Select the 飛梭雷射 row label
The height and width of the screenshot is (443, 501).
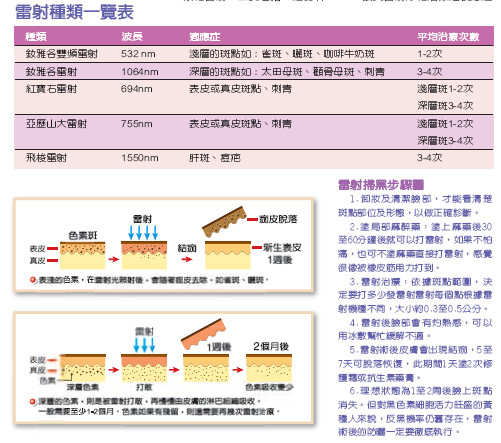click(46, 158)
